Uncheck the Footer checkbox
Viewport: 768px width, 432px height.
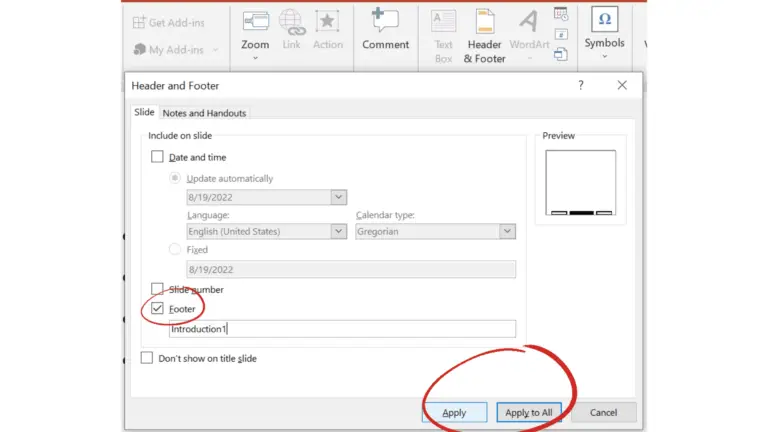(157, 309)
